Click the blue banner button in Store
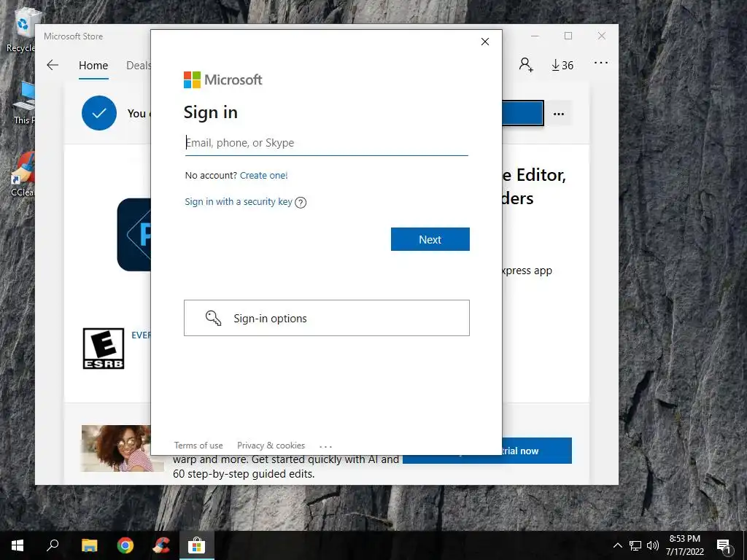This screenshot has width=747, height=560. (522, 113)
